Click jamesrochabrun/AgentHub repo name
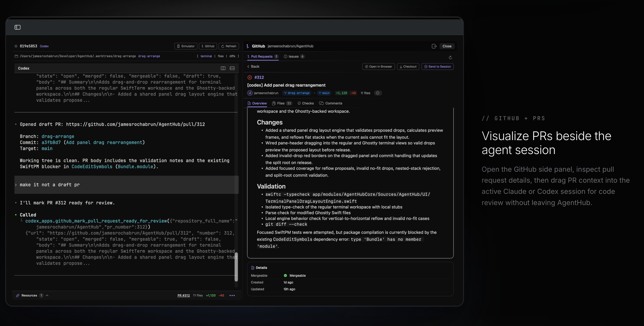Image resolution: width=644 pixels, height=326 pixels. (x=290, y=46)
